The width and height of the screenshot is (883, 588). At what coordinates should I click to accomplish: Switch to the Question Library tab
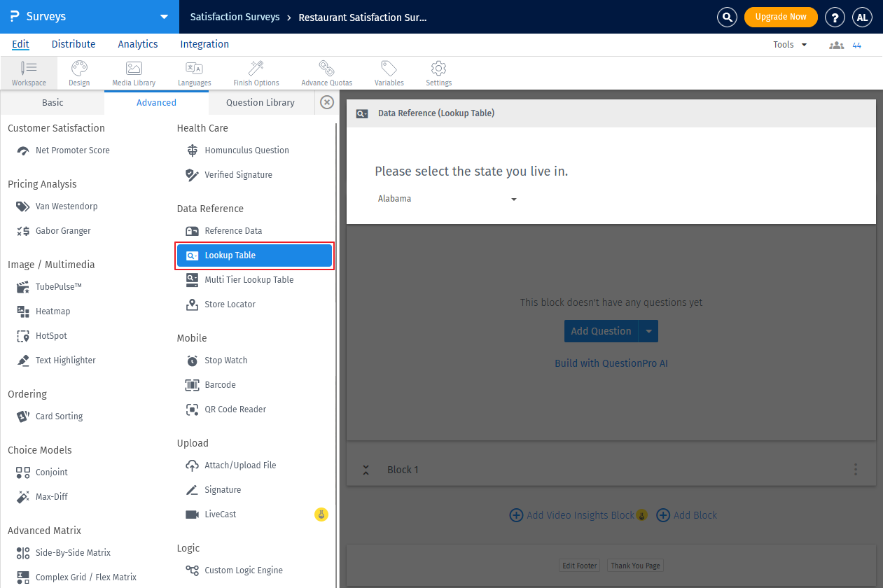pos(260,103)
